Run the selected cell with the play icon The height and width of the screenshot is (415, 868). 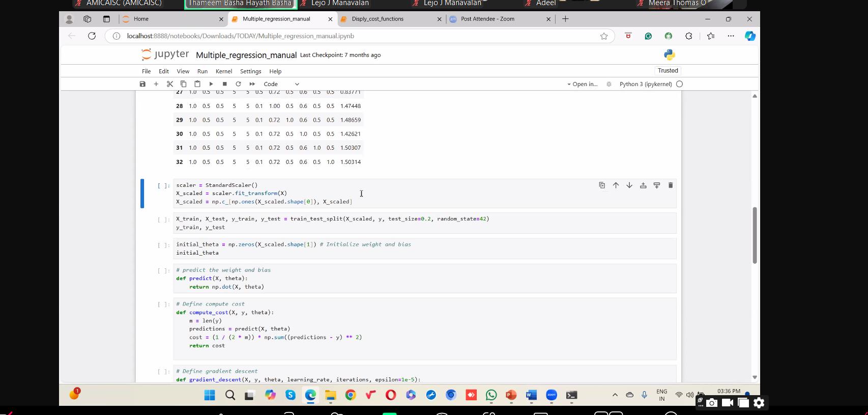(x=211, y=84)
